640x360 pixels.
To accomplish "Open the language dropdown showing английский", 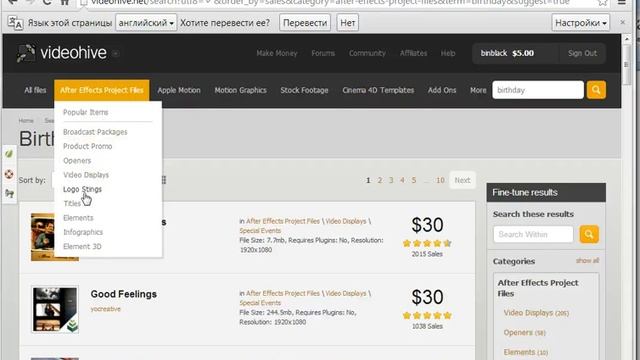I will point(146,23).
